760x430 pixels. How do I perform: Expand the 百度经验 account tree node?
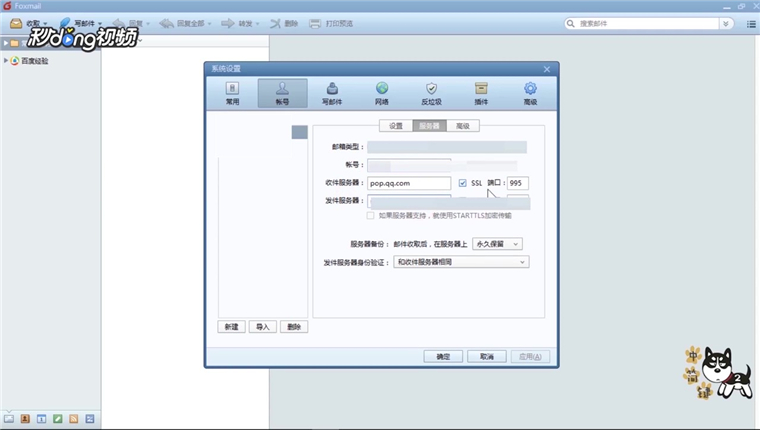click(6, 61)
